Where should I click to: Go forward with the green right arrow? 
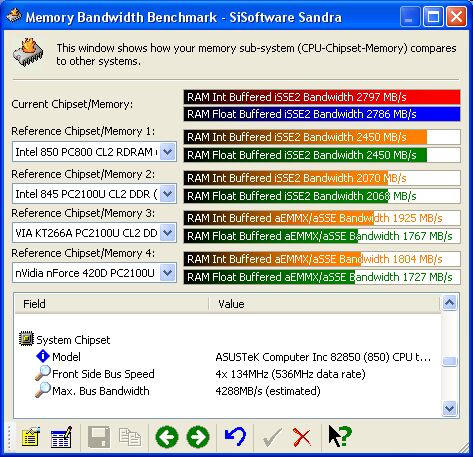198,437
